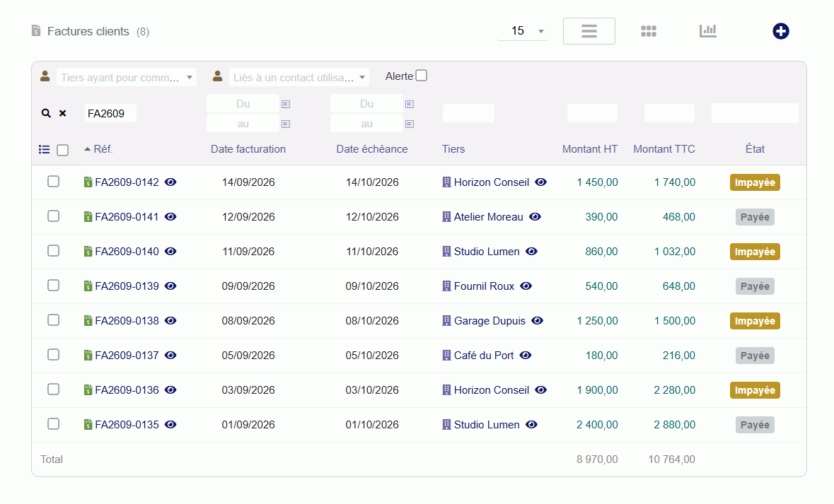Open invoice FA2609-0141

(x=127, y=217)
